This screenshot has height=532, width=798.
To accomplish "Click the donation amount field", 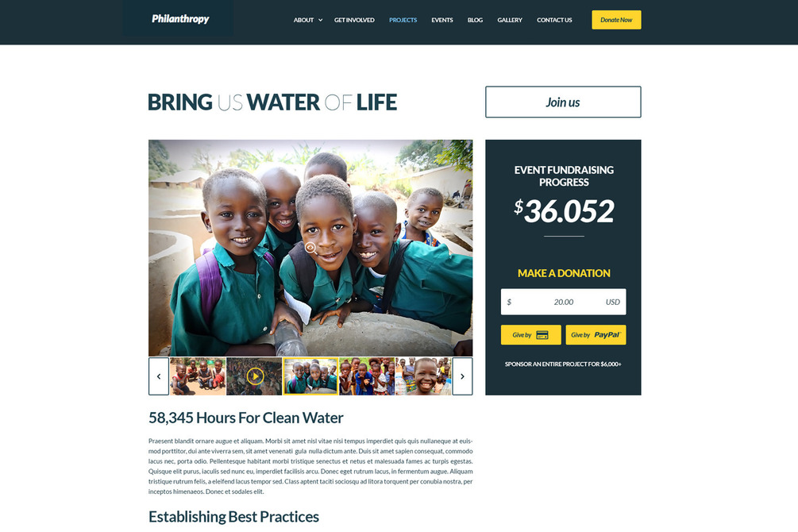I will click(564, 302).
